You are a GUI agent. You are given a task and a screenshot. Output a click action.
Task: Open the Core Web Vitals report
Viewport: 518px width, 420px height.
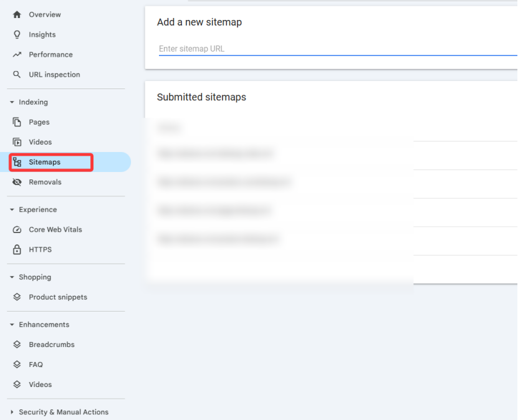click(x=55, y=229)
